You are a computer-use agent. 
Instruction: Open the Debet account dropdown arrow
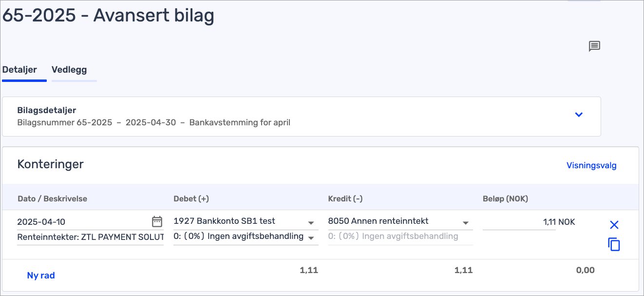point(311,223)
